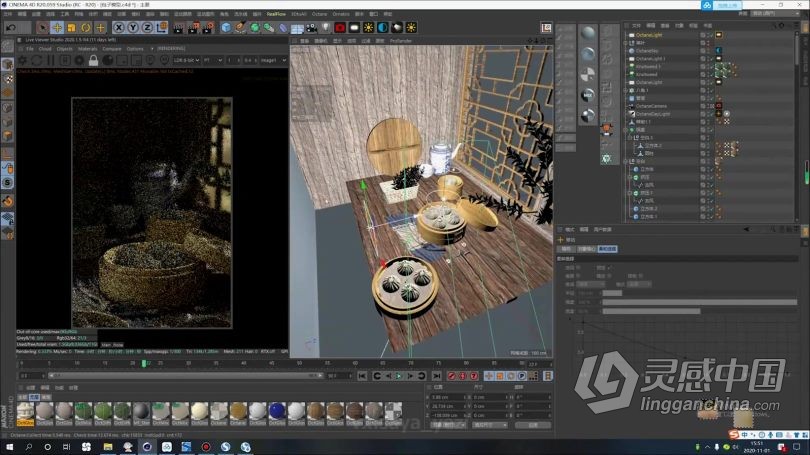The height and width of the screenshot is (455, 810).
Task: Open the Octane menu in the main menu bar
Action: click(319, 14)
